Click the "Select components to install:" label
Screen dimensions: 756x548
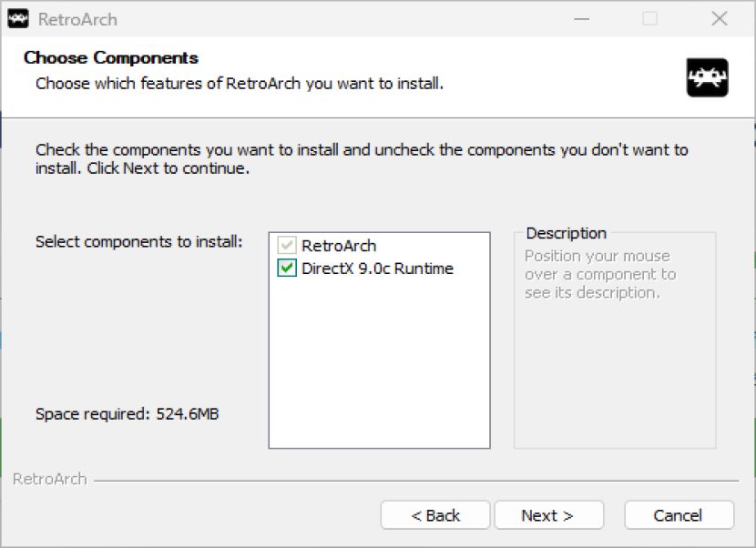click(138, 241)
